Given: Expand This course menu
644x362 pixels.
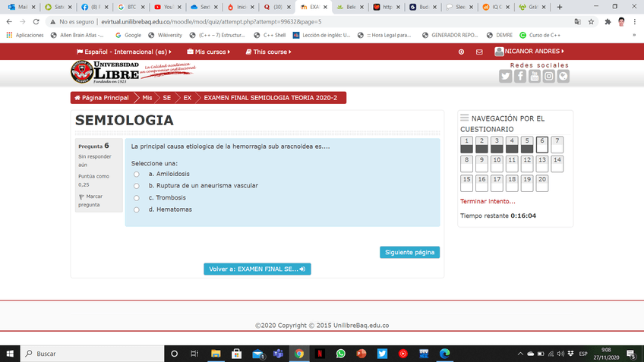Looking at the screenshot, I should (x=268, y=52).
